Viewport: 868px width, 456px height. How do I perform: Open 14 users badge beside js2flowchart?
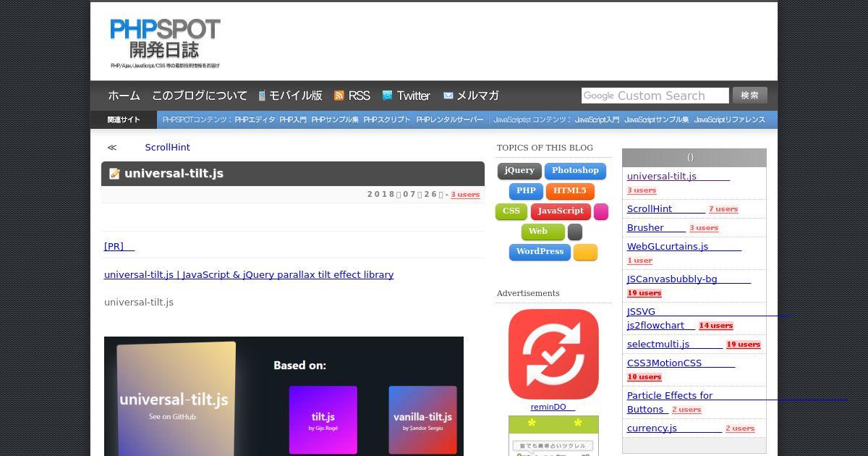[716, 326]
